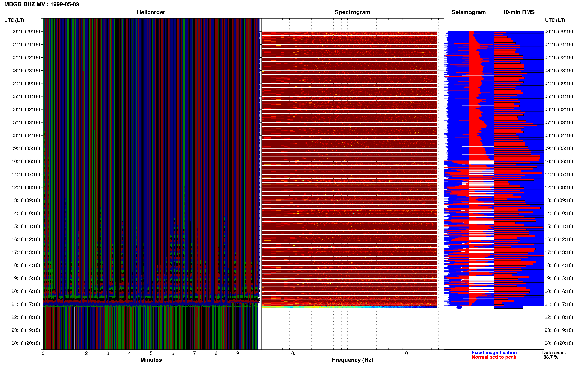
Task: Select left time label '10:18 (06:18)'
Action: click(x=26, y=161)
